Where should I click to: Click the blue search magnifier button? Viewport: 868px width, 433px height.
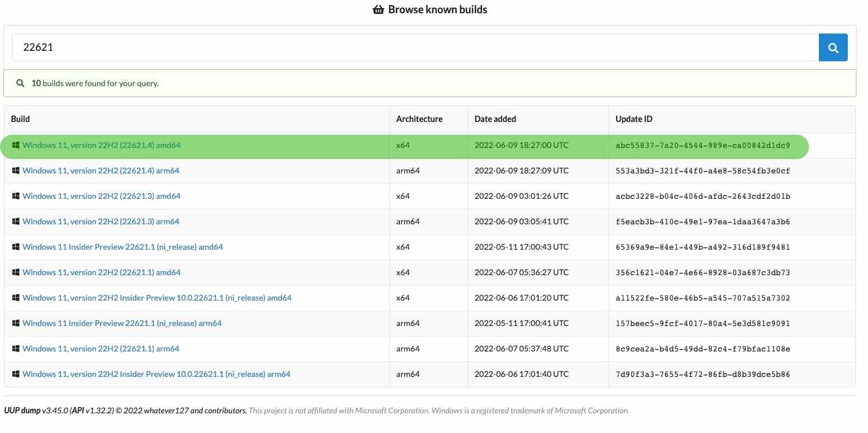(833, 47)
